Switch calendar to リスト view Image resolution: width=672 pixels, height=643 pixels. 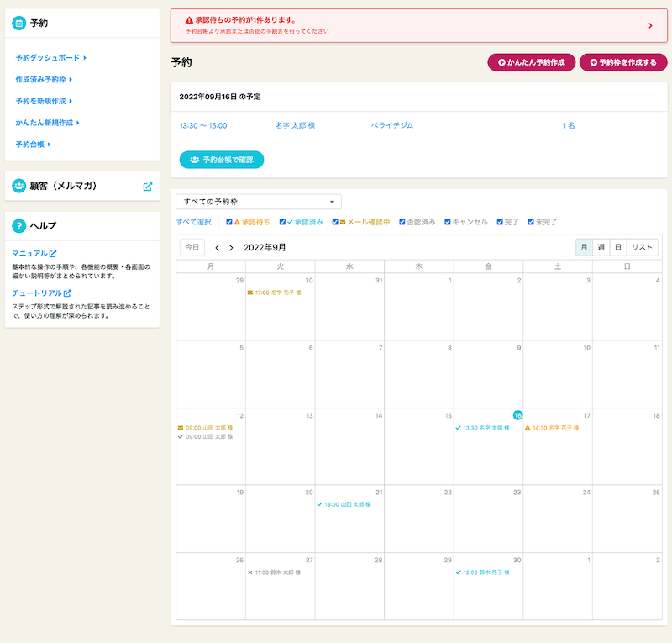(x=642, y=247)
